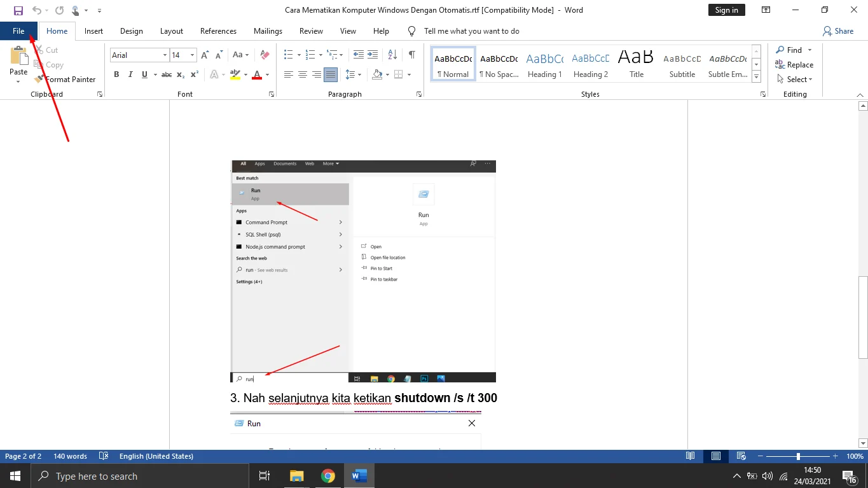Click the Replace button in Editing

pos(794,65)
